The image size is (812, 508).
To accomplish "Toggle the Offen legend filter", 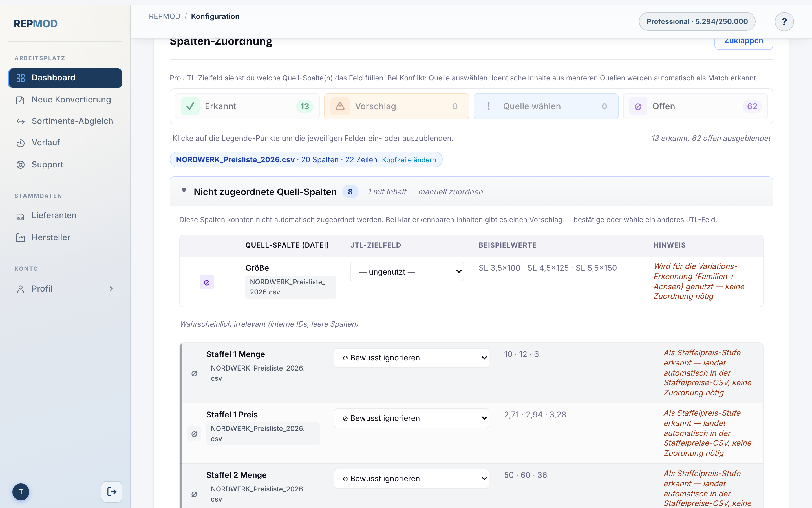I will 695,106.
